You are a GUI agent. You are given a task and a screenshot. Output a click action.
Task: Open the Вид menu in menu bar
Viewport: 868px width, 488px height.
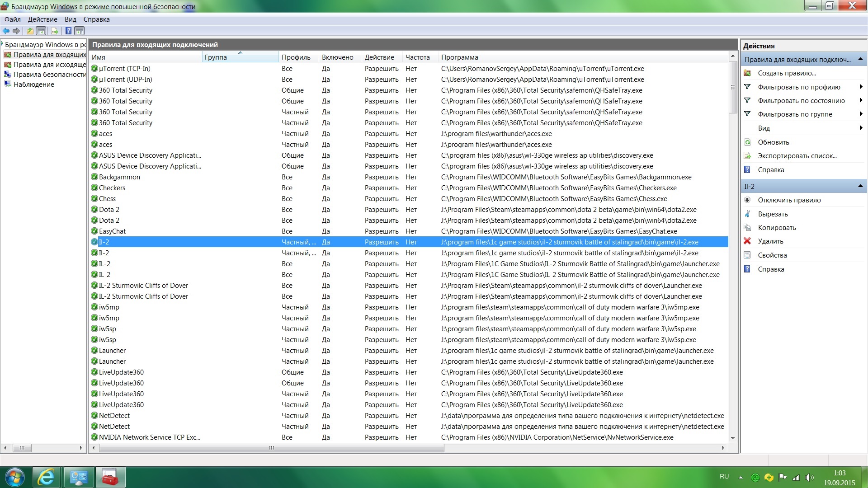(70, 19)
